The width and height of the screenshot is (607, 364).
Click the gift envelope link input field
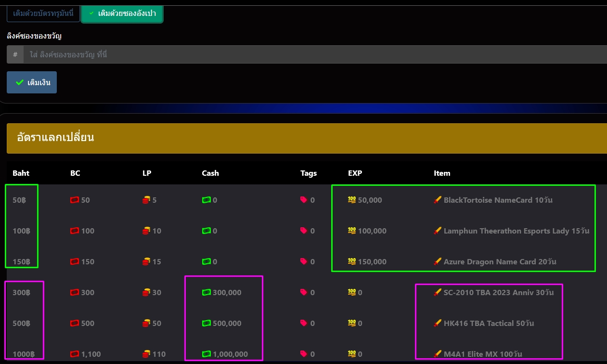point(313,54)
